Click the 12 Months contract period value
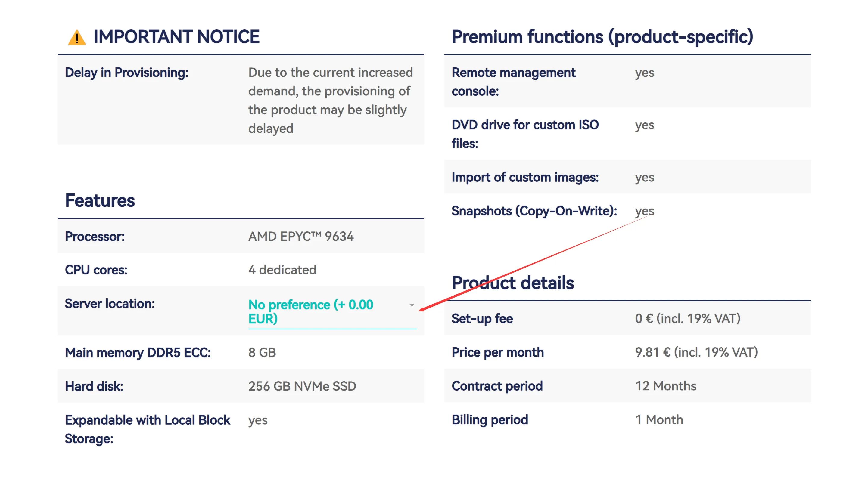Viewport: 868px width, 486px height. [665, 386]
